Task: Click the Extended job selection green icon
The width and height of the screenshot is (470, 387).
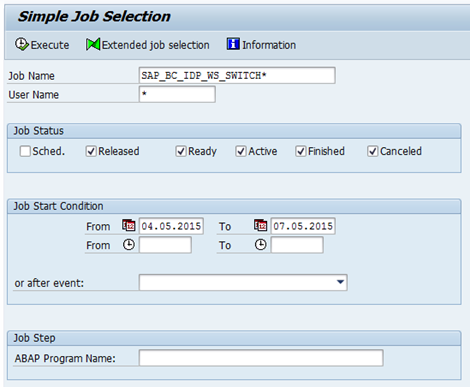Action: point(93,44)
